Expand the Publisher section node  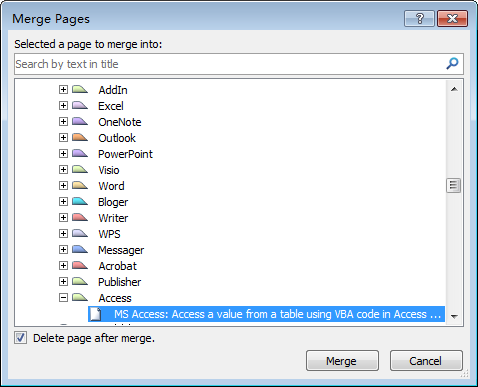pos(63,281)
